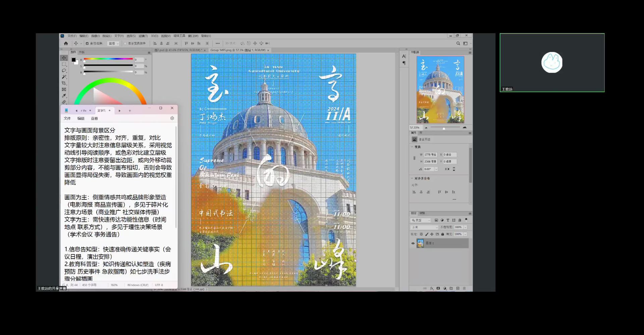Click flip horizontal icon in Properties panel
The height and width of the screenshot is (335, 644).
tap(447, 169)
